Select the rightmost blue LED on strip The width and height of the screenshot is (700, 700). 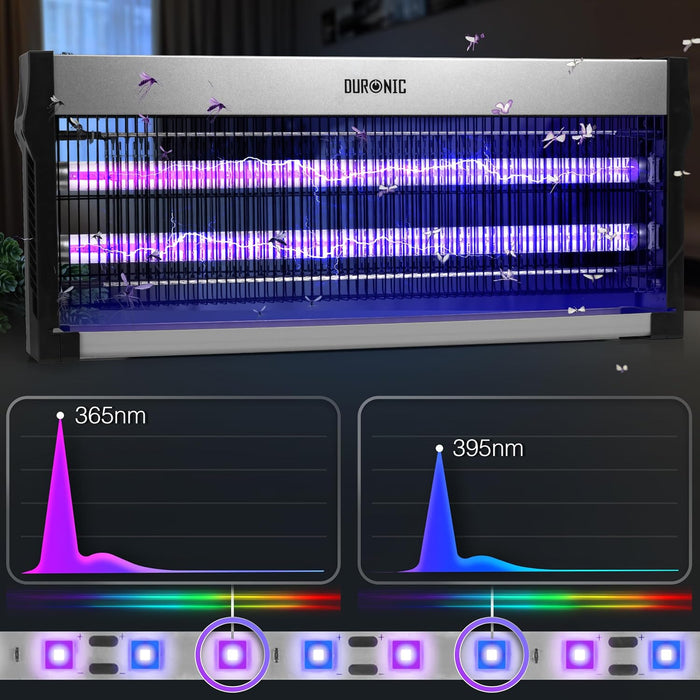666,655
